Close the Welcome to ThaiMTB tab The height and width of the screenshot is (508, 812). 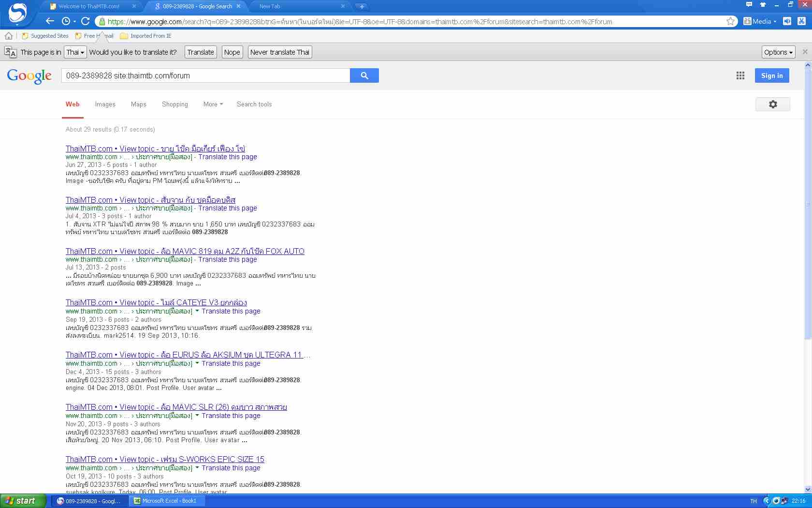(133, 6)
